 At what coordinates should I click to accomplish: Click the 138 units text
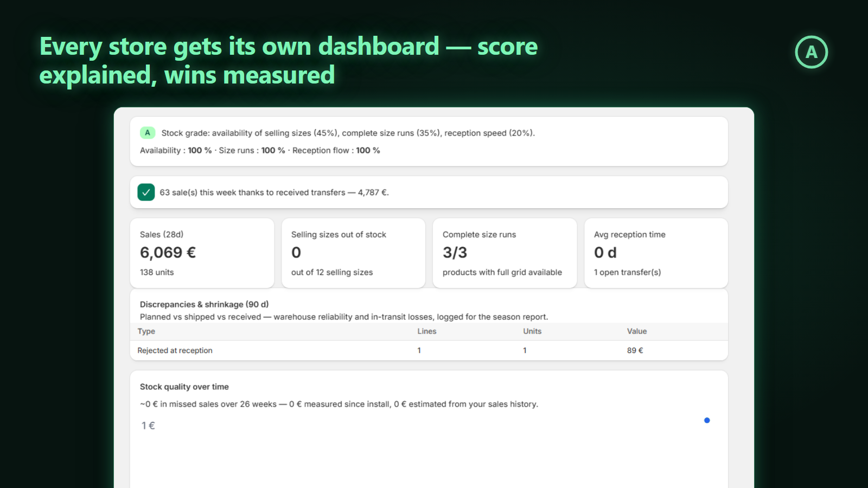pos(157,272)
